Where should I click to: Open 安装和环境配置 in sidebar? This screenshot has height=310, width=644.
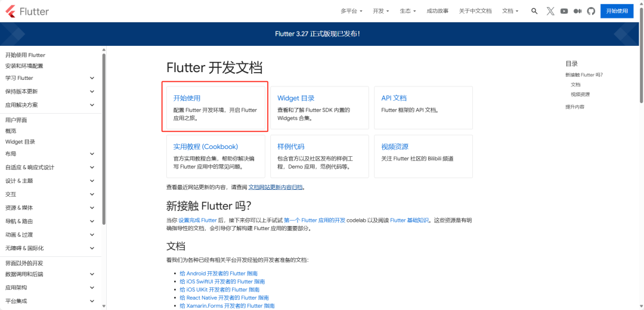pyautogui.click(x=24, y=66)
